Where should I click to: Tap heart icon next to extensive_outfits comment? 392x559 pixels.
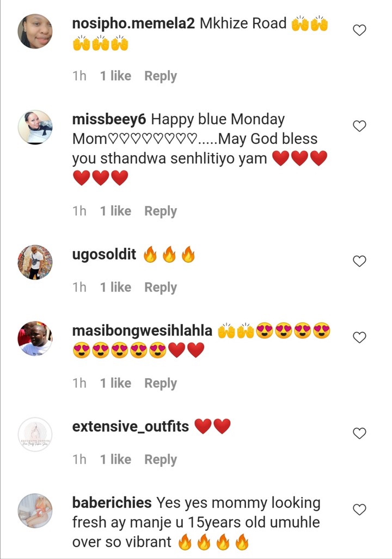point(359,433)
